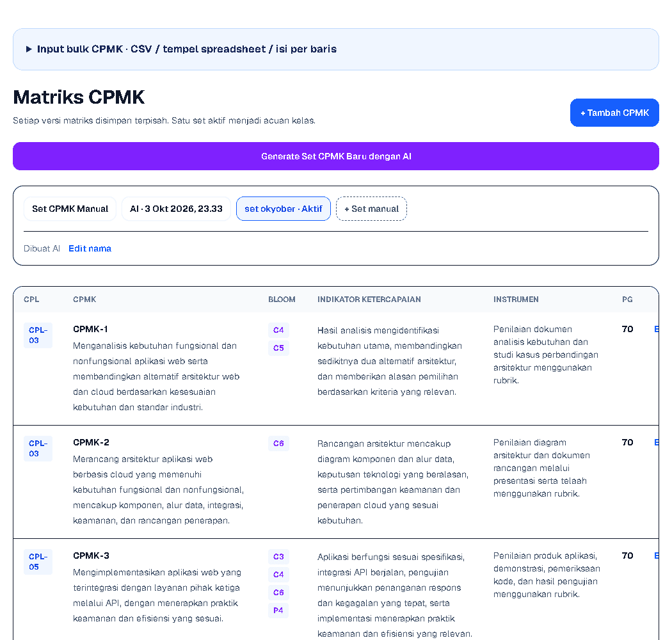Click the CPL-05 badge in CPMK-3 row
This screenshot has height=640, width=672.
[38, 561]
